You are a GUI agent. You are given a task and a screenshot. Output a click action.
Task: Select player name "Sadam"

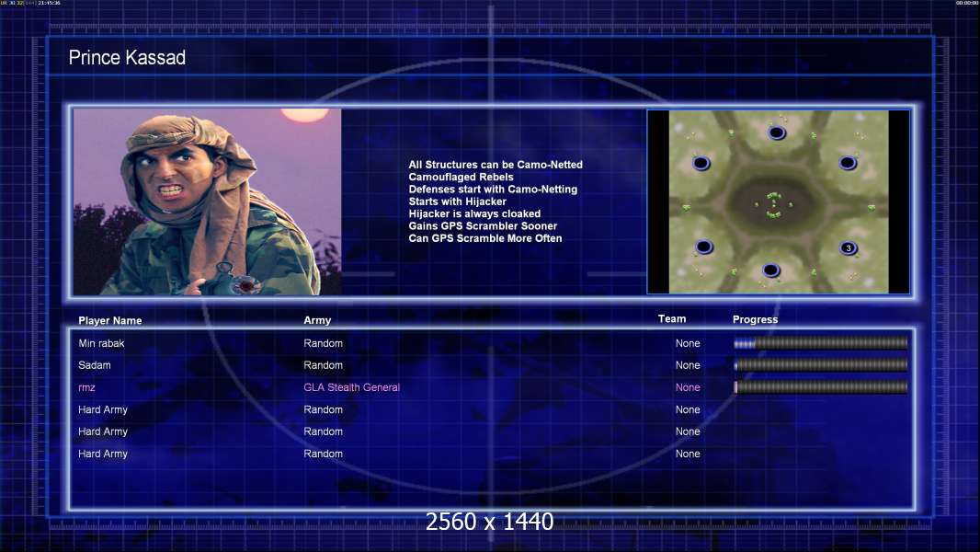95,365
